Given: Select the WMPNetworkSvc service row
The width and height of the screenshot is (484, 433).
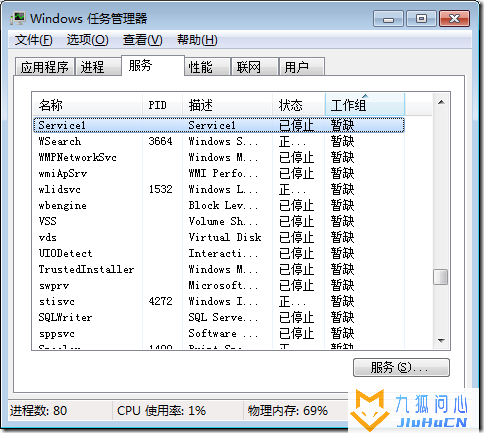Looking at the screenshot, I should 219,157.
